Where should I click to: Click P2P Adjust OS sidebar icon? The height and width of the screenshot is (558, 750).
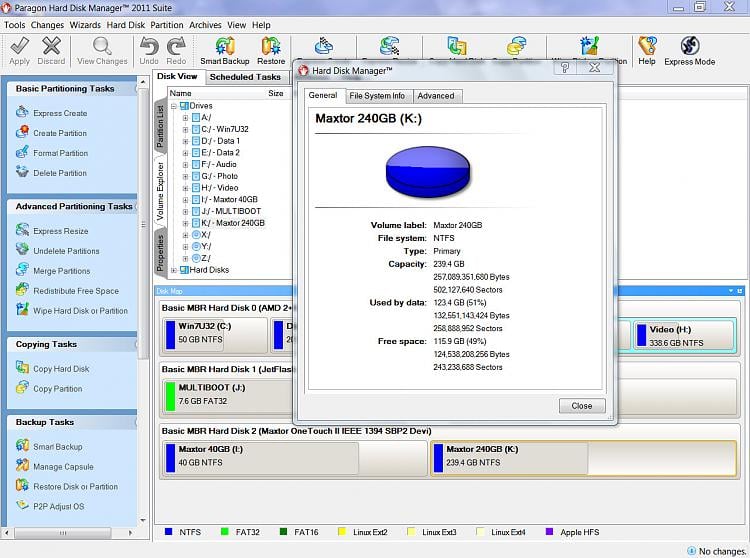[x=22, y=505]
